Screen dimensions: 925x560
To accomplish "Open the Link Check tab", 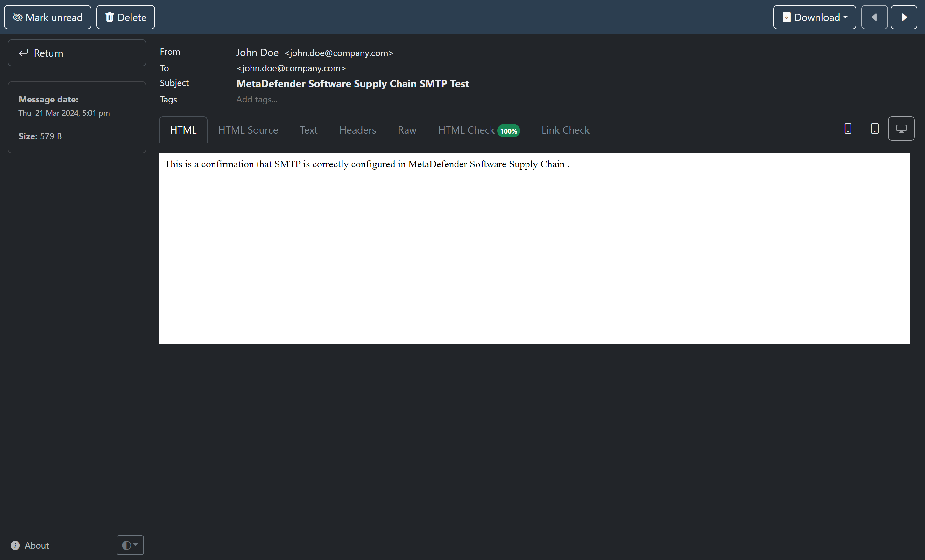I will pyautogui.click(x=565, y=130).
